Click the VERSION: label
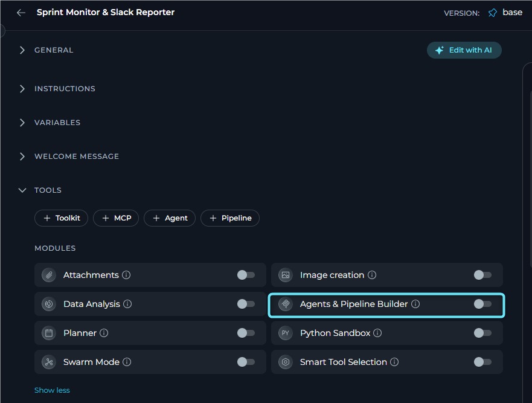Image resolution: width=532 pixels, height=403 pixels. (462, 13)
